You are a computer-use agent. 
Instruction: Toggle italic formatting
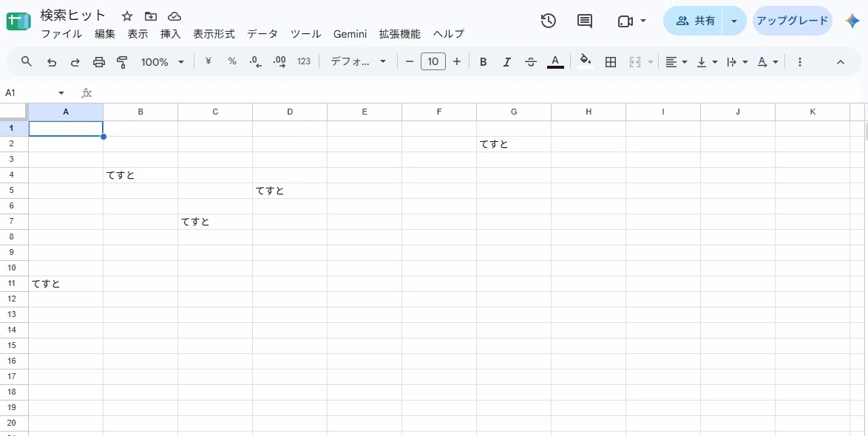506,62
